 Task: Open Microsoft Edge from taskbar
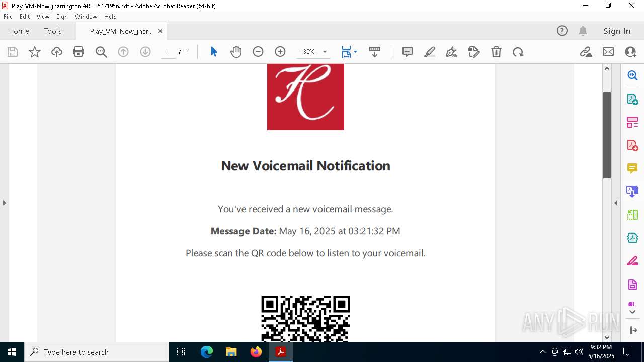pyautogui.click(x=207, y=352)
